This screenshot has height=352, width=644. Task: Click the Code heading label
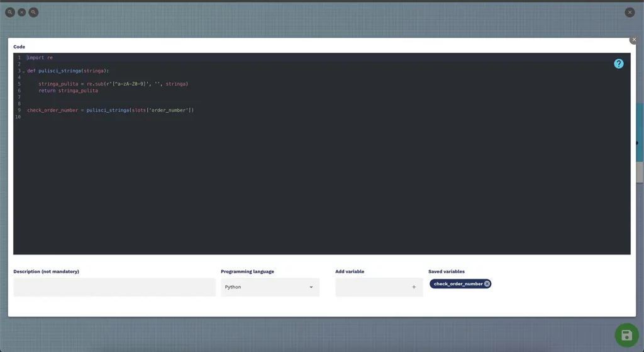pos(19,47)
